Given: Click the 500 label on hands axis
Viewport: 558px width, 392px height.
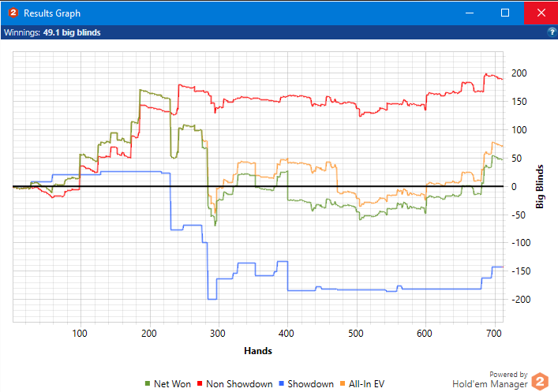Looking at the screenshot, I should 355,334.
